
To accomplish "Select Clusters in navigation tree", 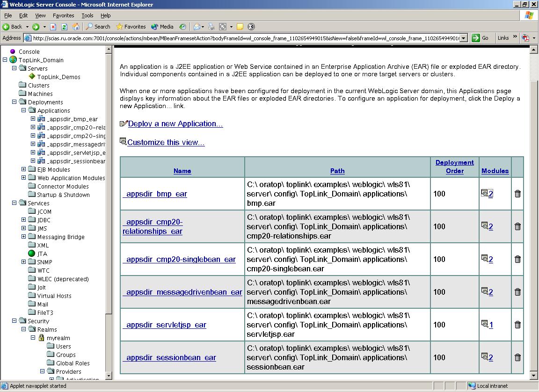I will tap(38, 85).
